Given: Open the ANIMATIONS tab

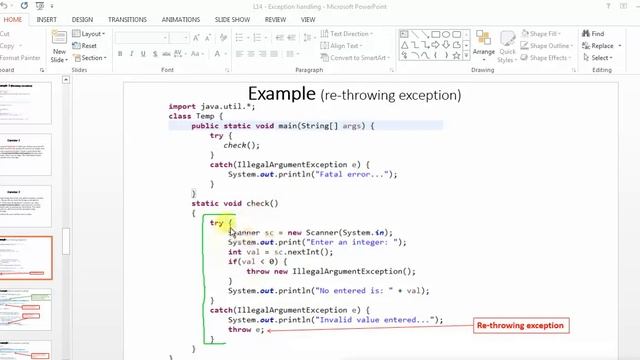Looking at the screenshot, I should coord(181,20).
